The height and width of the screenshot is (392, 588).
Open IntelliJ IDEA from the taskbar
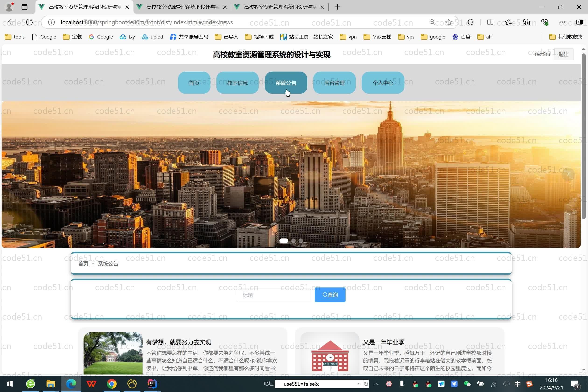pos(152,384)
